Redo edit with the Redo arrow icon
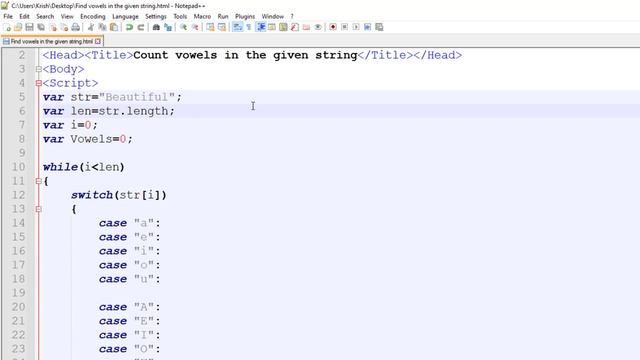The height and width of the screenshot is (360, 640). coord(141,27)
